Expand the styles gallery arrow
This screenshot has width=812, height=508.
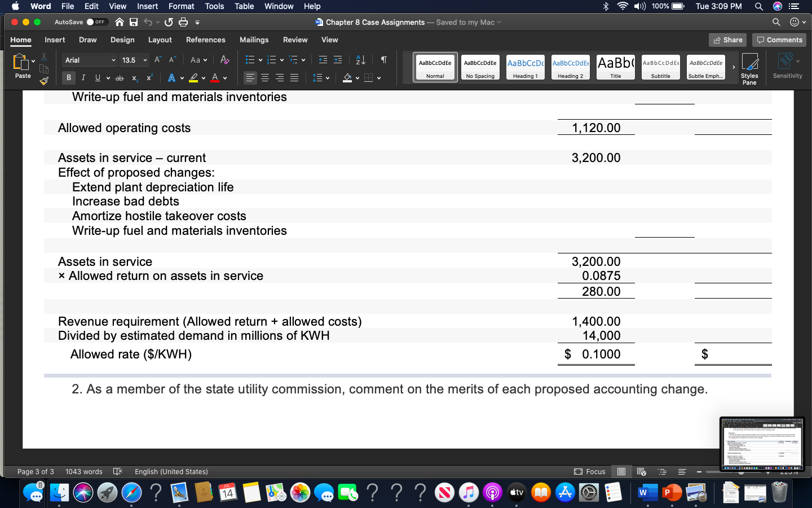[734, 67]
